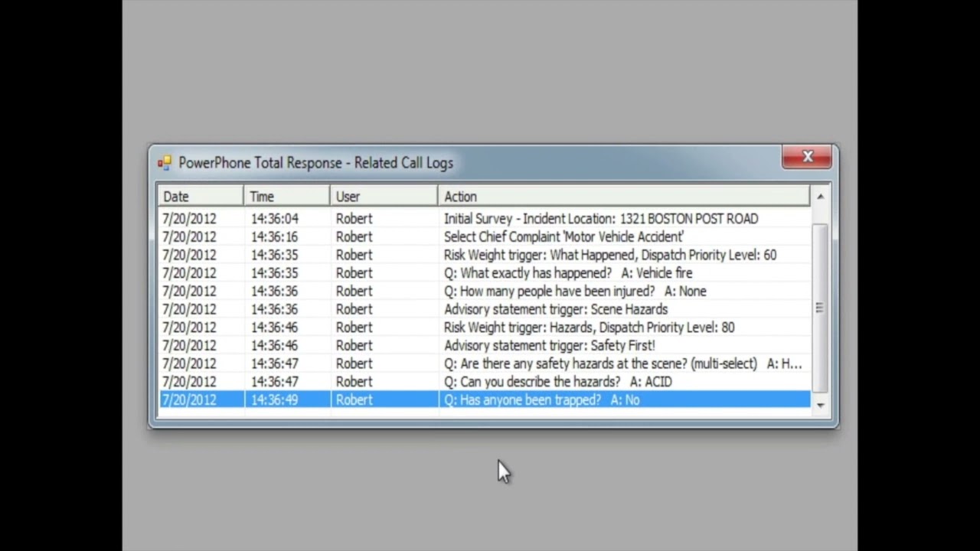Select the Initial Survey Incident Location row
Screen dimensions: 980x551
(484, 219)
